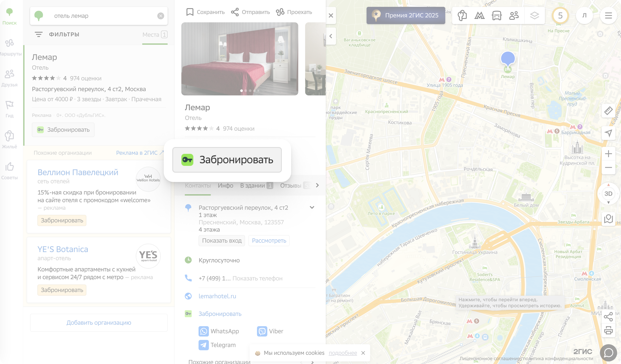Click Забронировать in Лемар search result
The image size is (621, 364).
(63, 130)
